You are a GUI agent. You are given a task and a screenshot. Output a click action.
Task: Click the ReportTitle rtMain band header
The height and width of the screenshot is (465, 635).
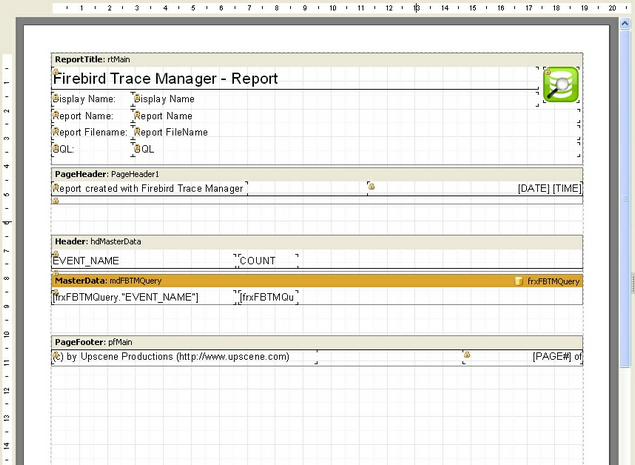coord(317,60)
